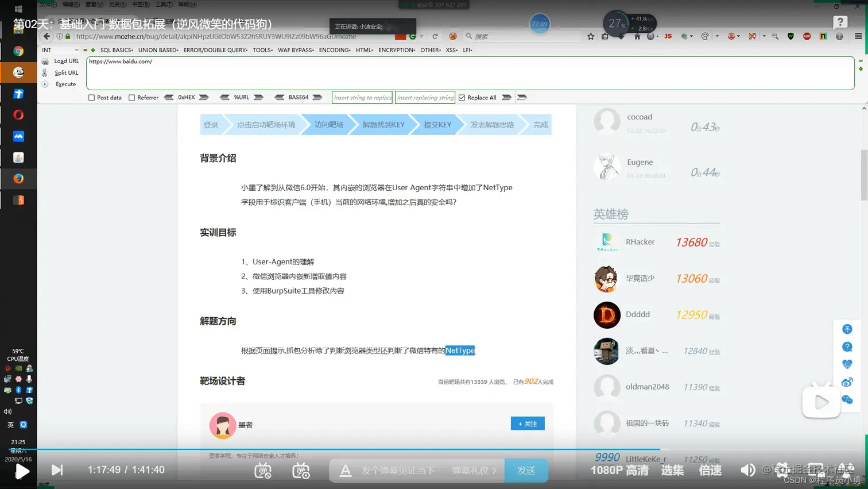
Task: Click the BASE64 encode right arrow
Action: point(317,97)
